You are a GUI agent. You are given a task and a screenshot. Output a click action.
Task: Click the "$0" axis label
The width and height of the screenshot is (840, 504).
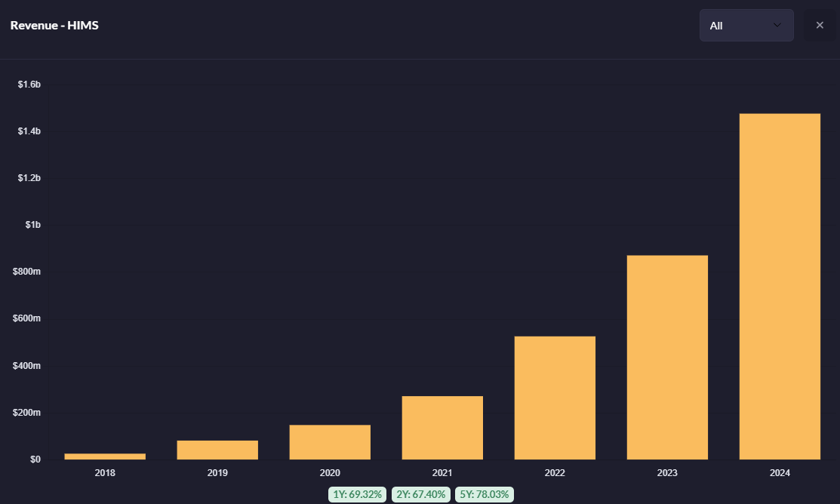(x=35, y=459)
